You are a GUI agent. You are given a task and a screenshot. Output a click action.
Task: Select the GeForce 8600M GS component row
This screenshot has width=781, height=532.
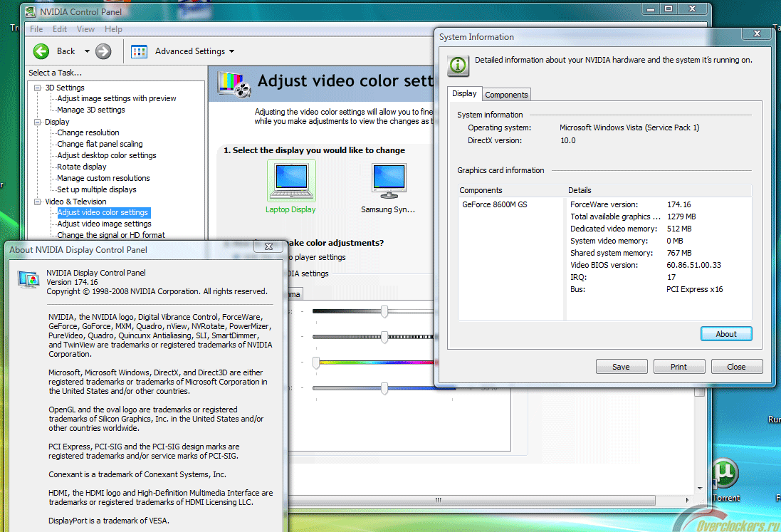[x=495, y=204]
